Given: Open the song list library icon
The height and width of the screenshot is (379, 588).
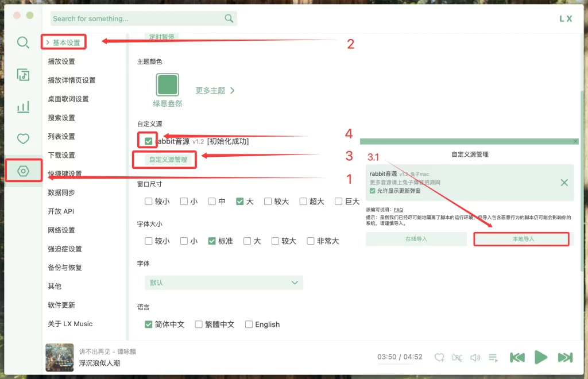Looking at the screenshot, I should [x=23, y=75].
